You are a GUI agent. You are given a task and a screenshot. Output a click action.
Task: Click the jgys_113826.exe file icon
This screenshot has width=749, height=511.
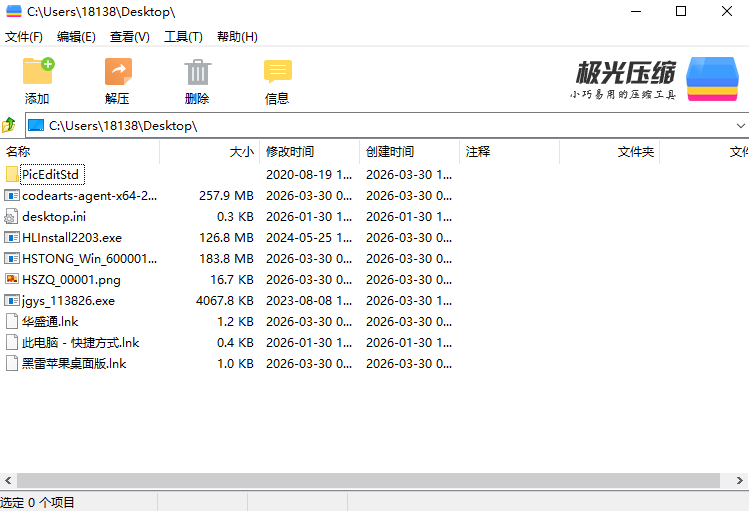point(12,300)
